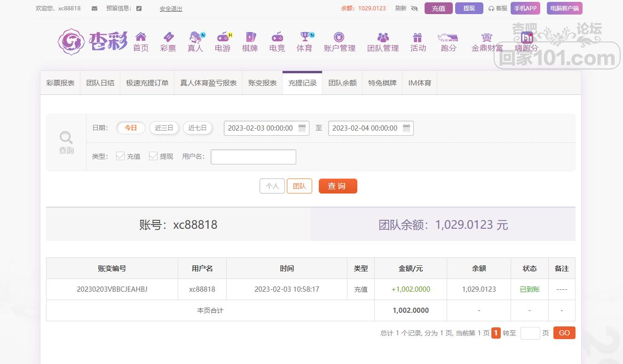623x364 pixels.
Task: Click time cell 2023-02-03 10:58:17
Action: pyautogui.click(x=287, y=289)
